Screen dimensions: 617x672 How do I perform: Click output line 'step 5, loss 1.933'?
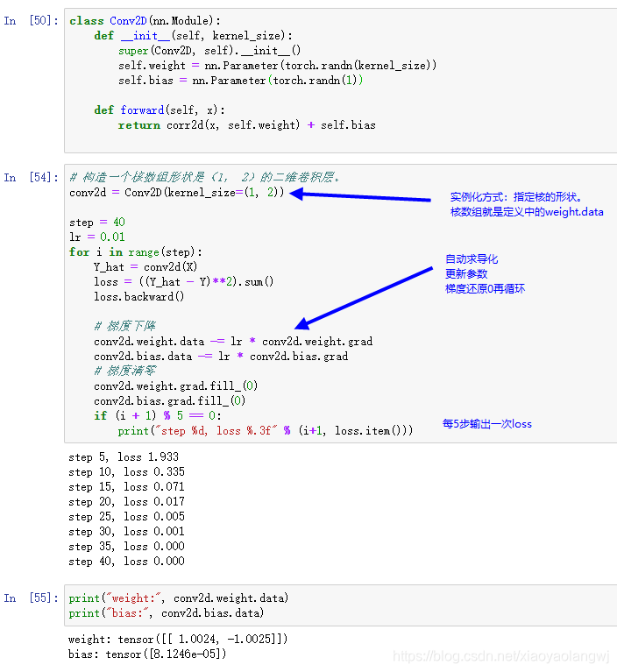pyautogui.click(x=124, y=457)
